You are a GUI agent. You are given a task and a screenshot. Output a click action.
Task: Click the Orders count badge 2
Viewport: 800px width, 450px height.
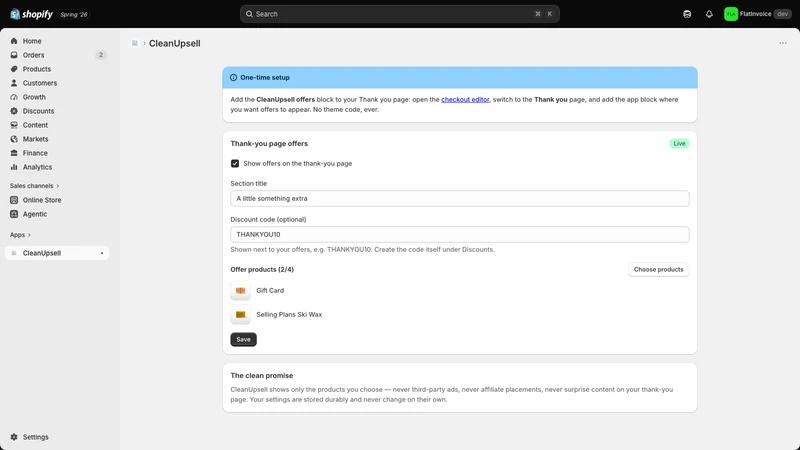pos(101,55)
